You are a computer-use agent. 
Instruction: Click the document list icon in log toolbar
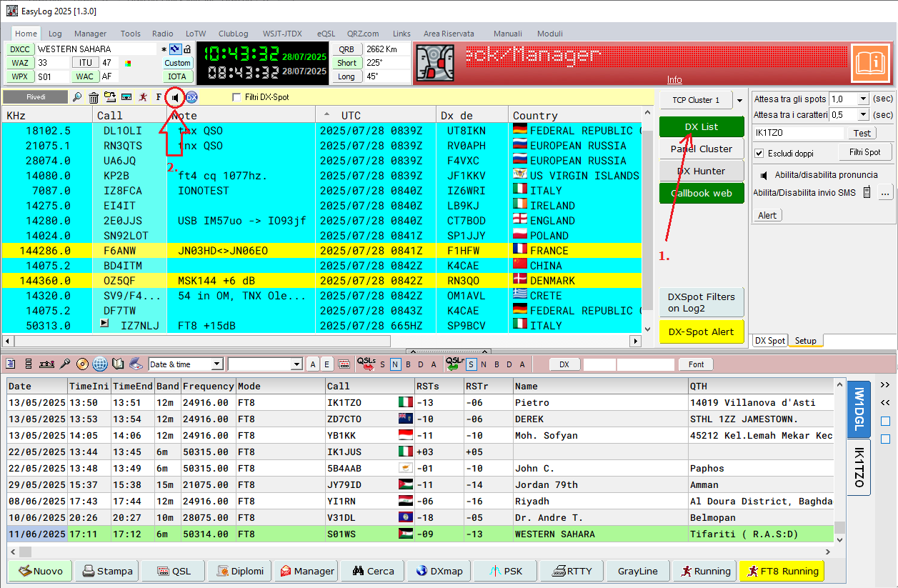11,364
